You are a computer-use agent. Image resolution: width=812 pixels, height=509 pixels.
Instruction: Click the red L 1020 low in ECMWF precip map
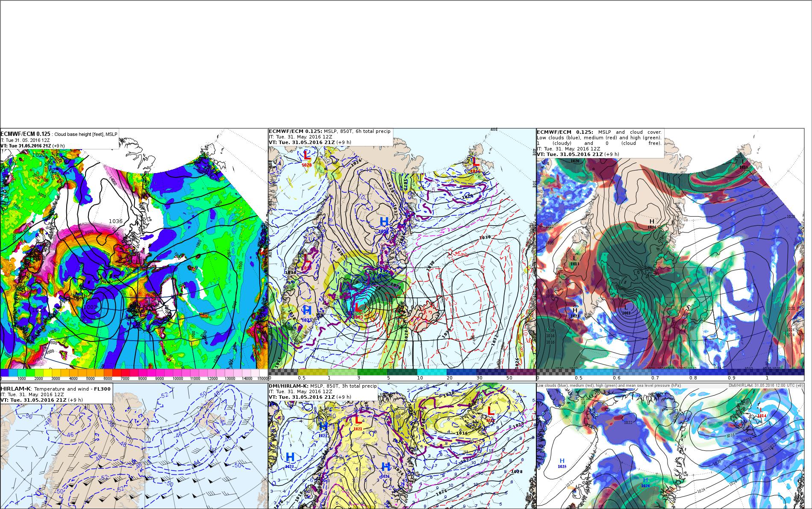pos(306,158)
